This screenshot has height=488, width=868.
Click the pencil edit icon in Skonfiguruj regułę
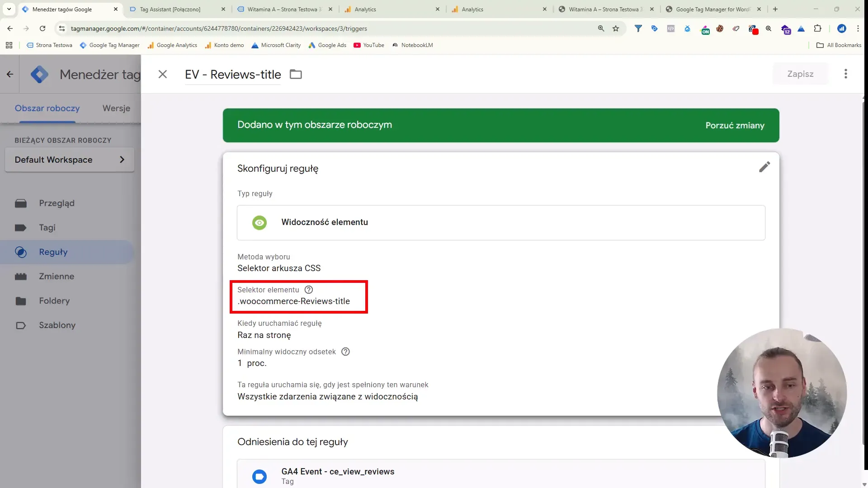[764, 167]
